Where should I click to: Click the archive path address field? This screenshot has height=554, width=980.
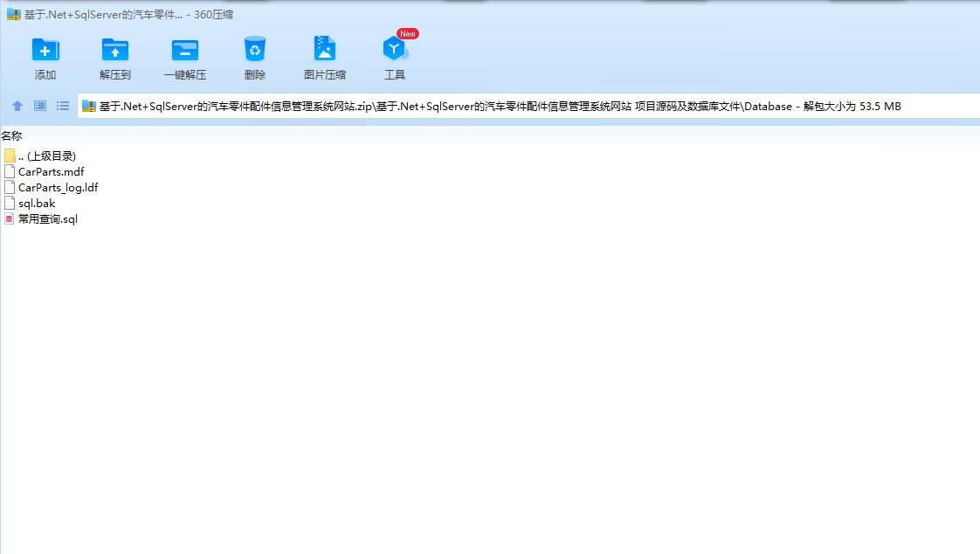(528, 107)
